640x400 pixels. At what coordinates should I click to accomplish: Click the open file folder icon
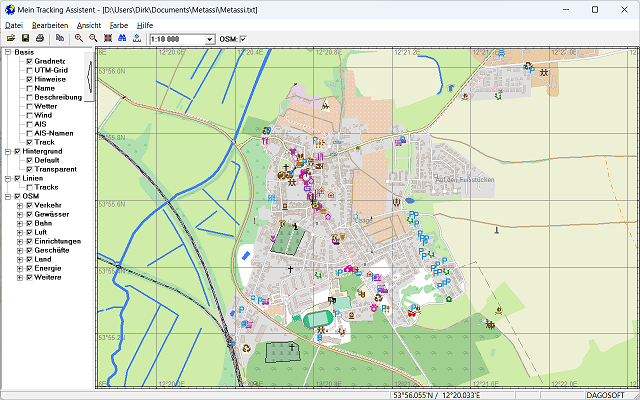tap(11, 38)
